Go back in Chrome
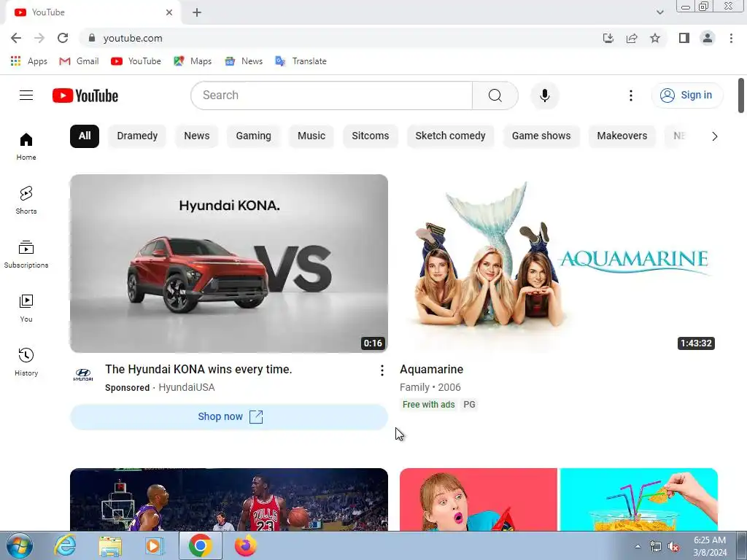Viewport: 747px width, 560px height. click(16, 38)
